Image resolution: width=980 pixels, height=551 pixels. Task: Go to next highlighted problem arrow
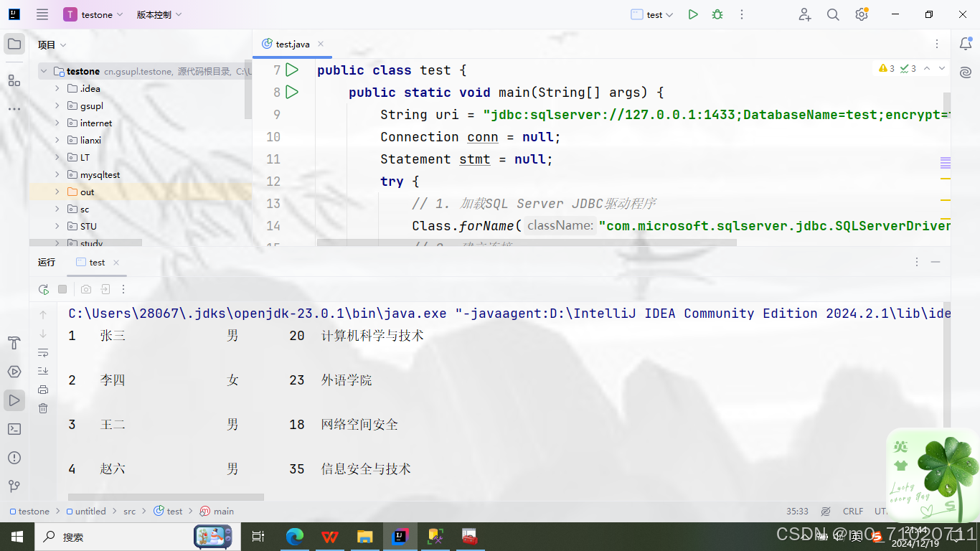(942, 69)
